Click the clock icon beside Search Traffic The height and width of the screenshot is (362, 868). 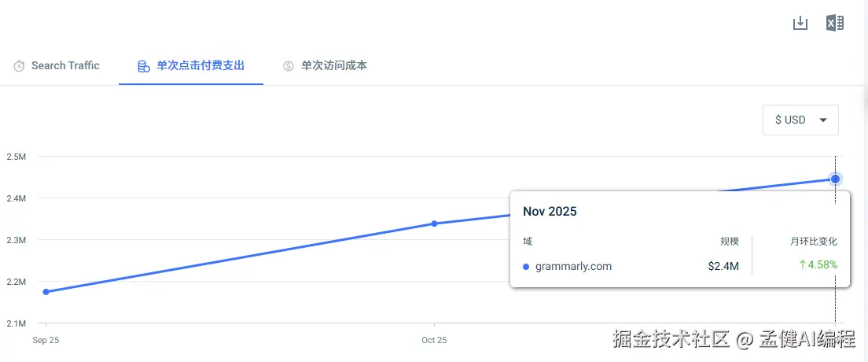19,66
